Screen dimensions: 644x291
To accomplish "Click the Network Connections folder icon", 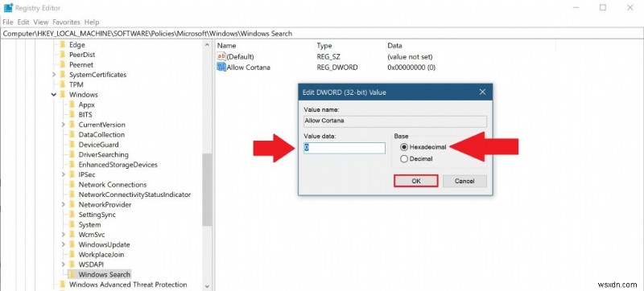I will click(x=72, y=184).
